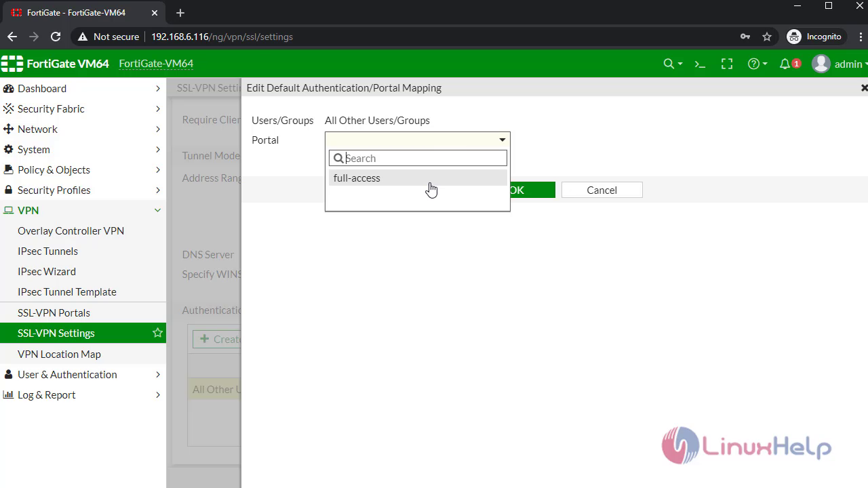Collapse the VPN menu chevron
Screen dimensions: 868x488
pos(157,210)
